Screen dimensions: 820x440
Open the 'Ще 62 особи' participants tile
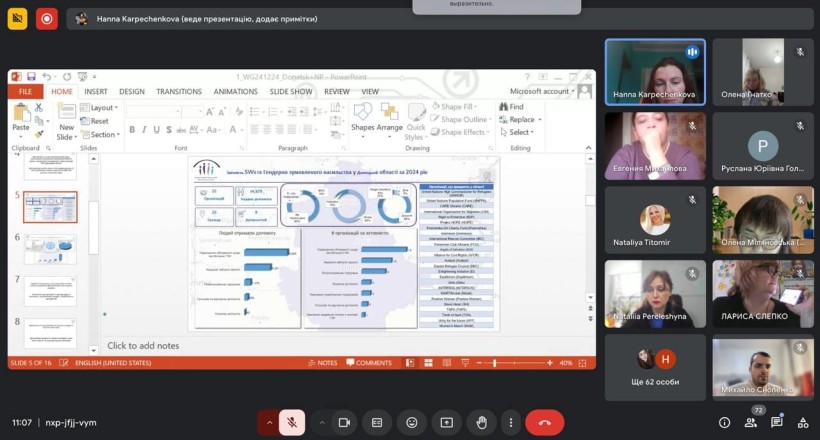pyautogui.click(x=655, y=367)
